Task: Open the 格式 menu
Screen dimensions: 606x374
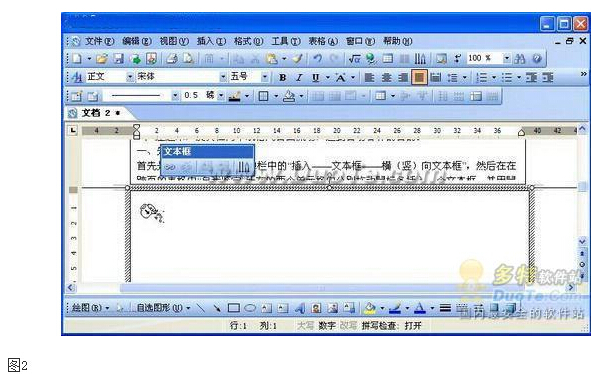Action: [x=248, y=41]
